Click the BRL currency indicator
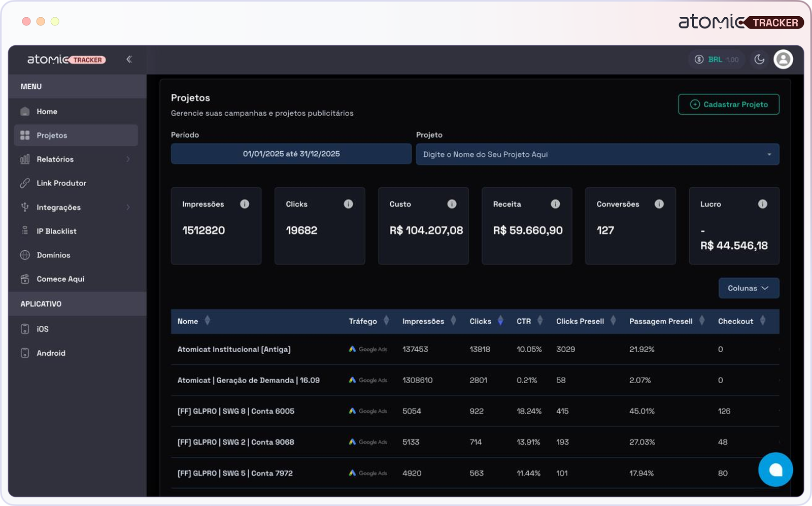This screenshot has width=812, height=506. [716, 59]
